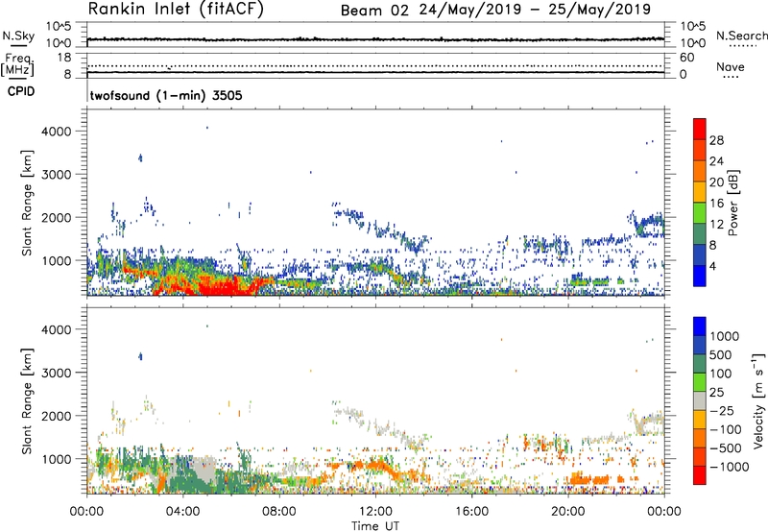Click the 'Slant Range [km]' label of the power panel
This screenshot has width=768, height=532.
point(27,203)
